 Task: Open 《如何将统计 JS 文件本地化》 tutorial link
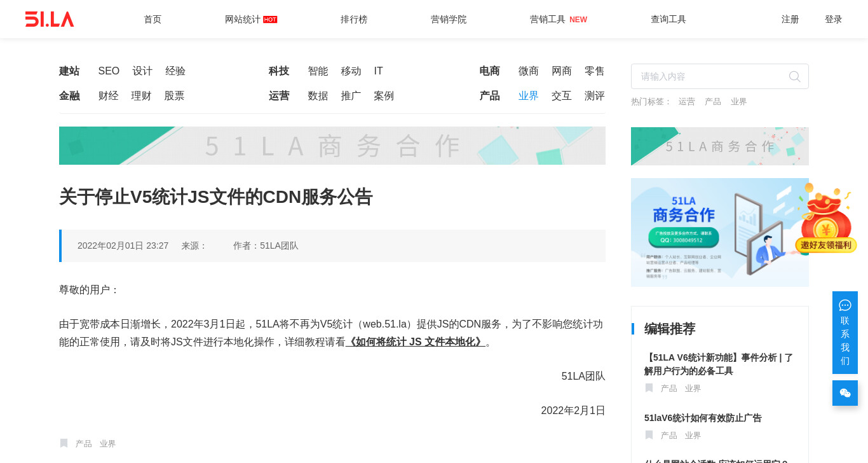[x=416, y=342]
